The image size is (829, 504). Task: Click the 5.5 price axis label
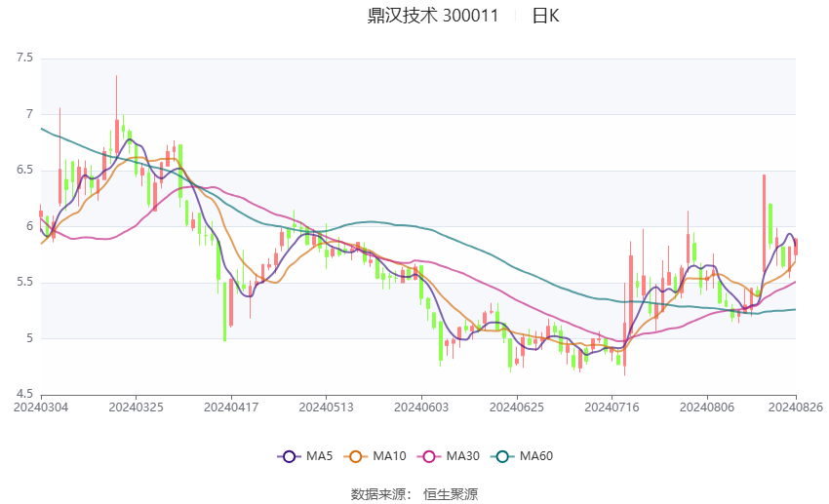[x=24, y=282]
